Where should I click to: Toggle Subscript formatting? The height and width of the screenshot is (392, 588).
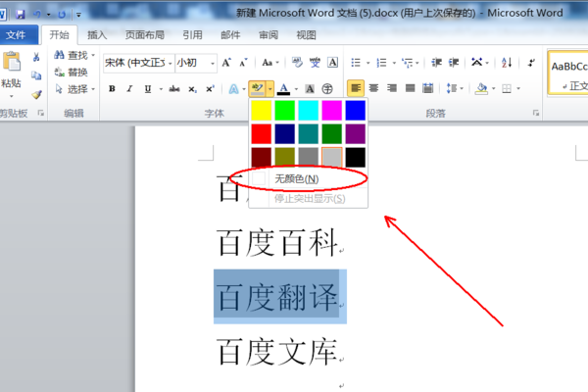tap(192, 89)
